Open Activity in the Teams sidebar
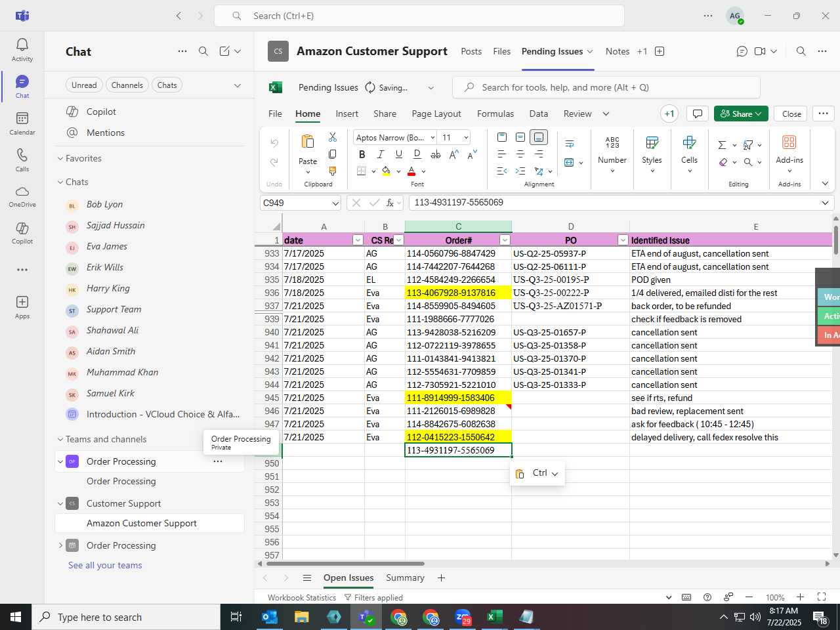Viewport: 840px width, 630px height. 22,49
